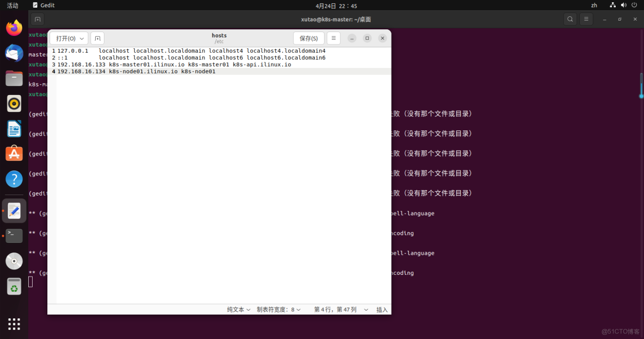Open Activities (活动) overview
644x339 pixels.
(13, 5)
